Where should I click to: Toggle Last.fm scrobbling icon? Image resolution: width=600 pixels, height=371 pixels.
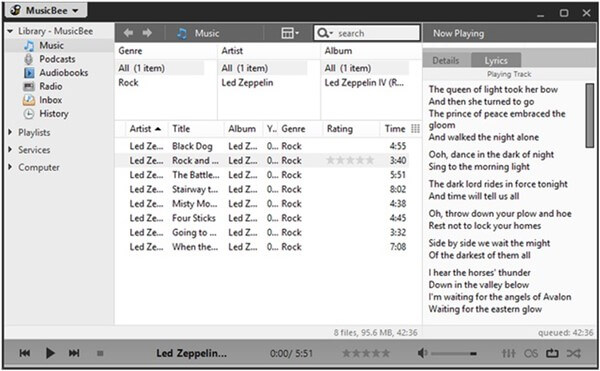point(531,353)
